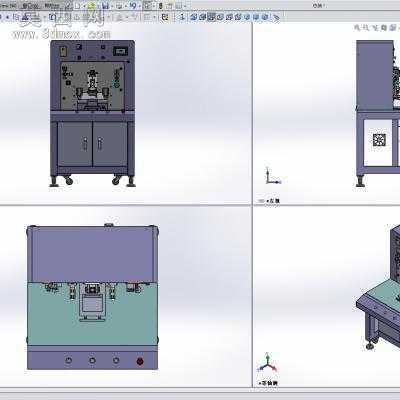Switch to Back standard view icon
The width and height of the screenshot is (400, 400).
tap(202, 17)
